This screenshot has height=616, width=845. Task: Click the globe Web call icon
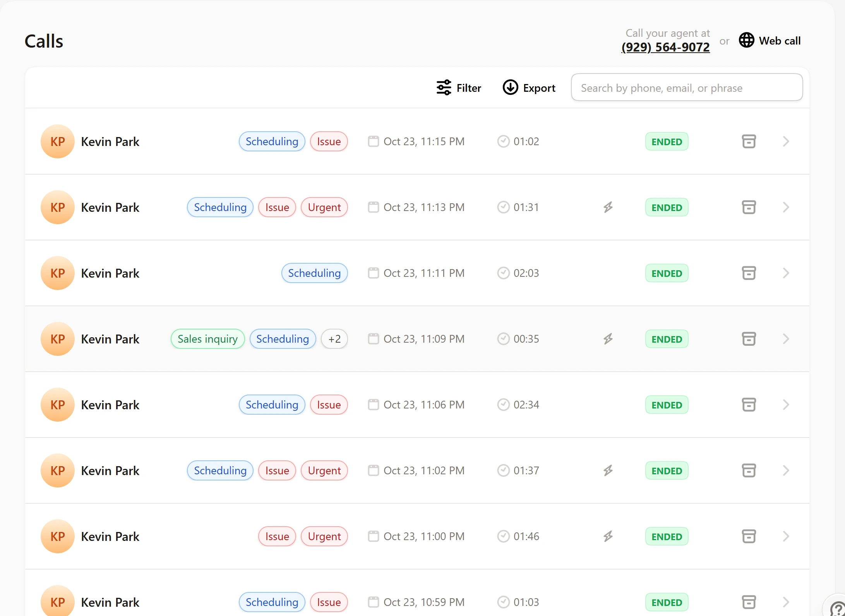(x=746, y=40)
